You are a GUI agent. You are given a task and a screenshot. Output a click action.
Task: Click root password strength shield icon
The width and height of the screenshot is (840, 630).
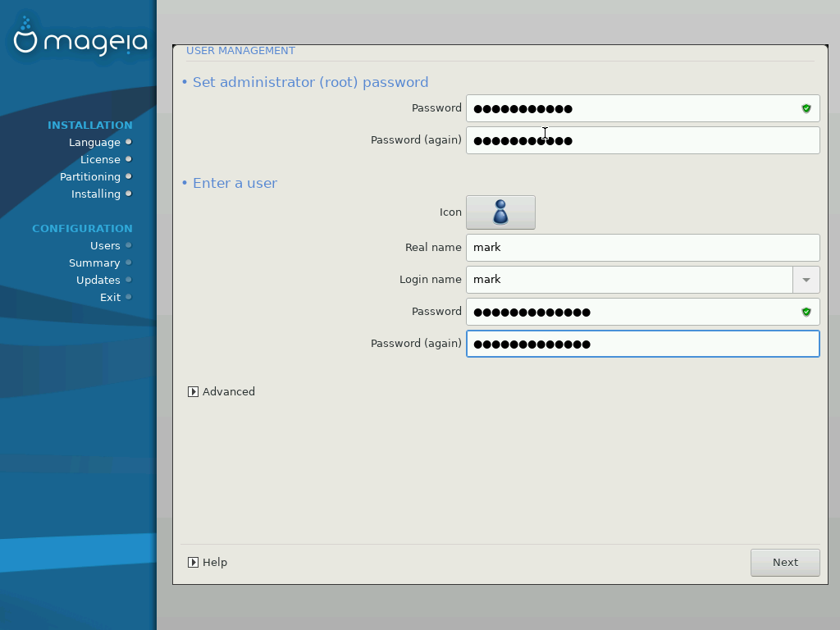pyautogui.click(x=806, y=108)
